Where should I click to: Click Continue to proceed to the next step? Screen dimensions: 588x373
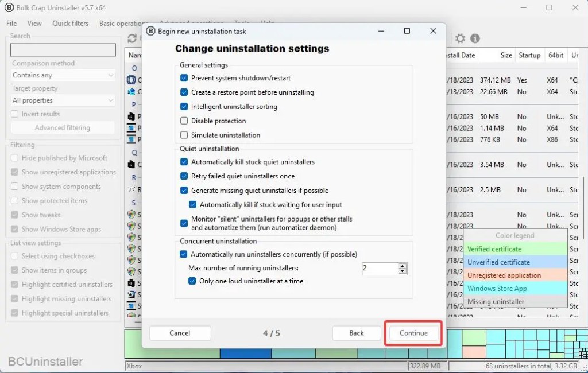pos(413,333)
